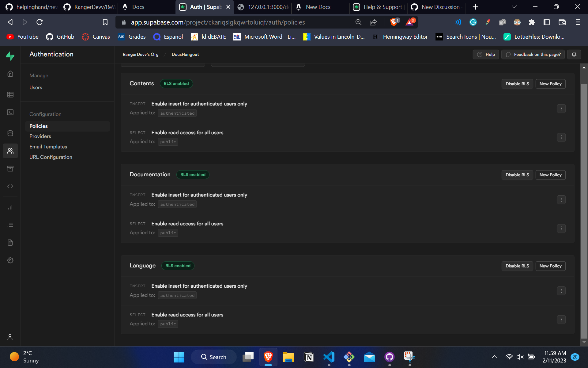Open options menu for Language insert policy
Viewport: 588px width, 368px height.
tap(561, 291)
